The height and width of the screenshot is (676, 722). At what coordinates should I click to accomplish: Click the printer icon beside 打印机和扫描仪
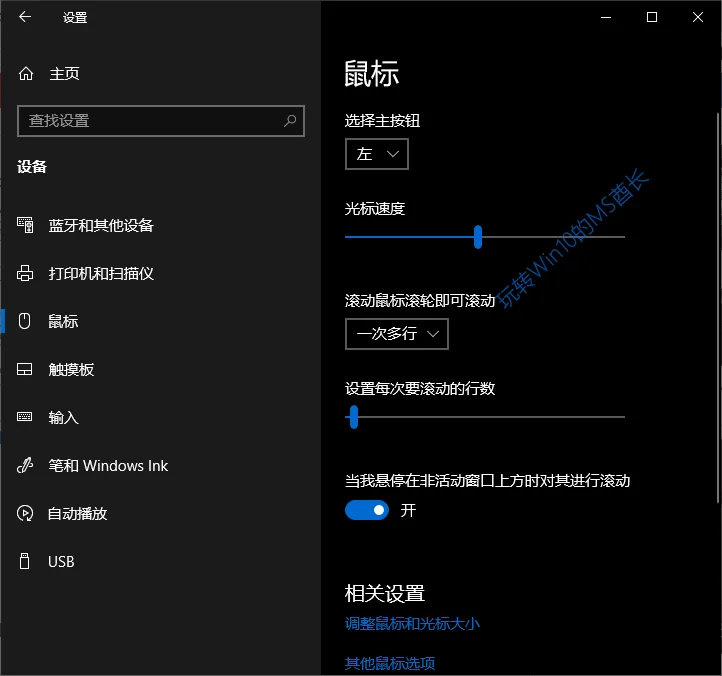pyautogui.click(x=26, y=274)
